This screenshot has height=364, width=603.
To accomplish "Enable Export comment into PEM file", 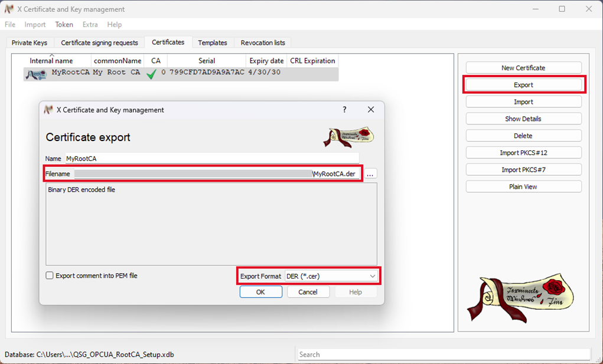I will click(x=50, y=276).
